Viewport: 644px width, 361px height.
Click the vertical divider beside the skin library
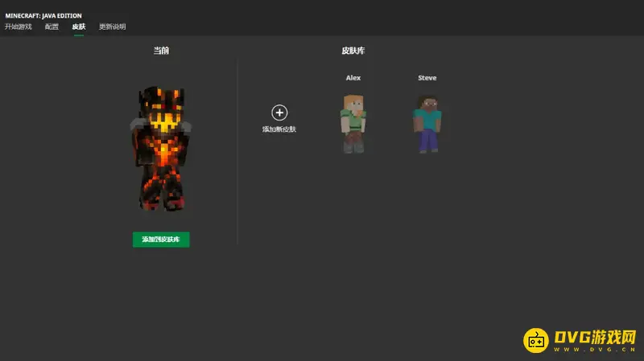pyautogui.click(x=237, y=153)
